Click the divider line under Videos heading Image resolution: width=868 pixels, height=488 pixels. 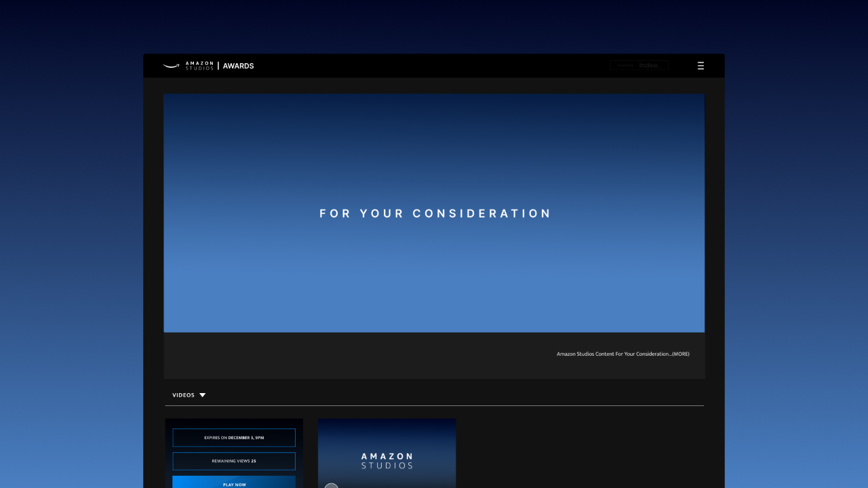[434, 405]
